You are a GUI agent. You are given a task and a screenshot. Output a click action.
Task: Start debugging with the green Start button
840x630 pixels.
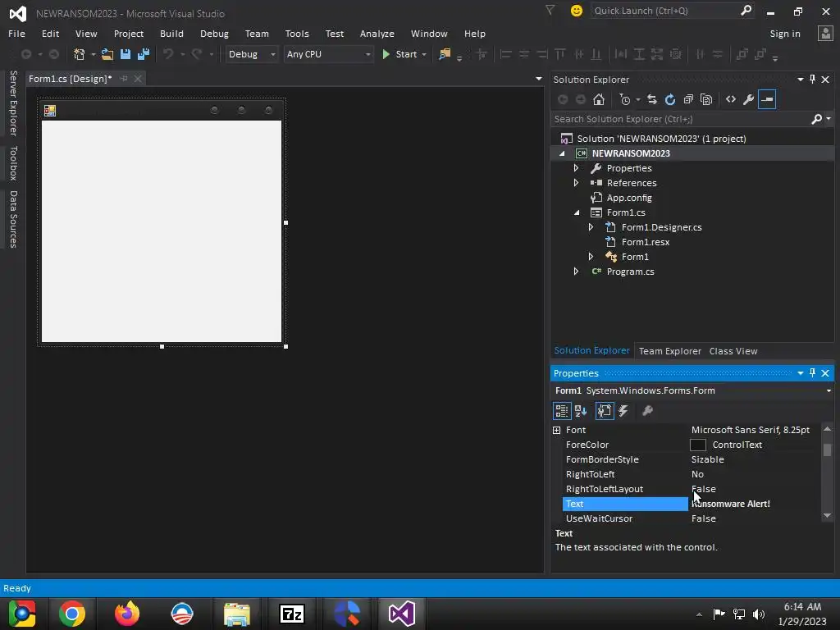[399, 54]
